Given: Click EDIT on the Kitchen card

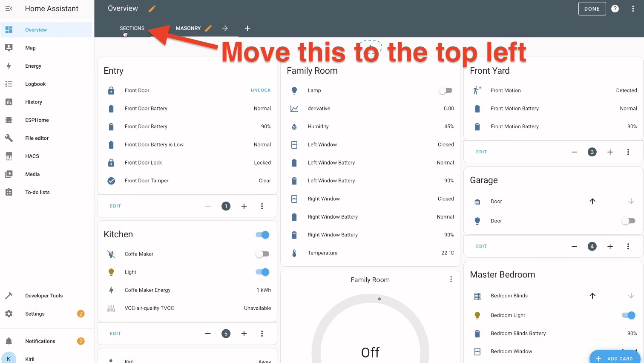Looking at the screenshot, I should click(115, 334).
